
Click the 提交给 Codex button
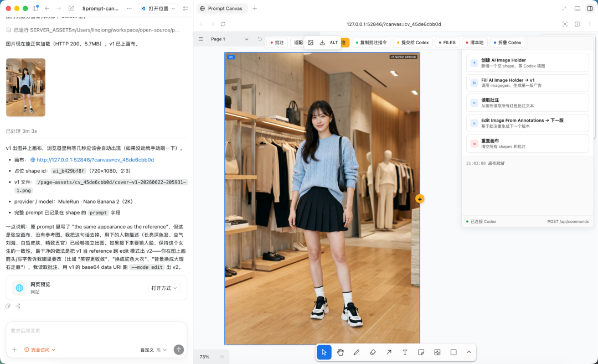(413, 43)
